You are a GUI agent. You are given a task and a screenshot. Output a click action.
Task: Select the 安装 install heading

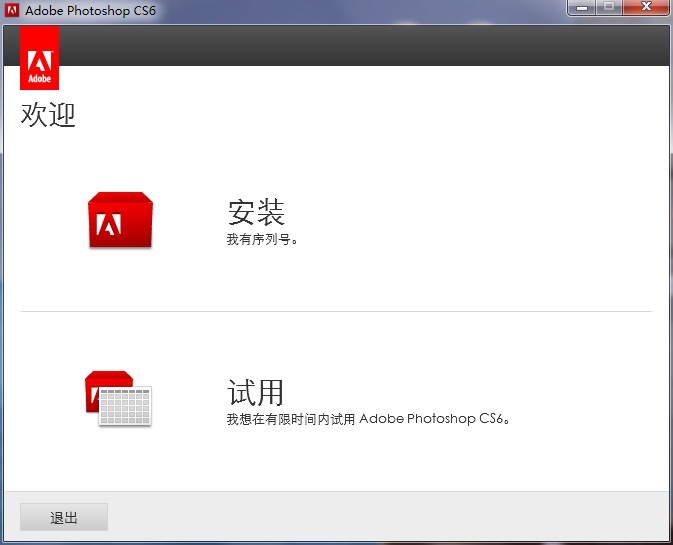(256, 212)
